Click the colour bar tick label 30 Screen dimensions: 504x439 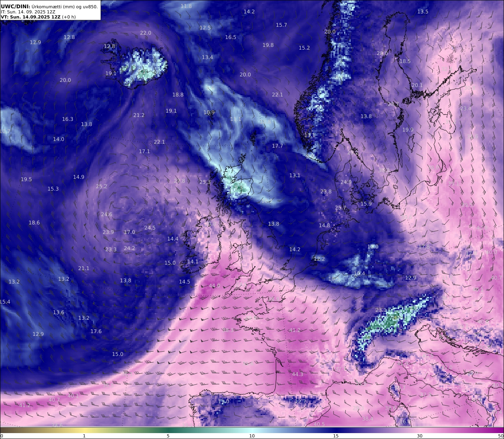pos(420,436)
